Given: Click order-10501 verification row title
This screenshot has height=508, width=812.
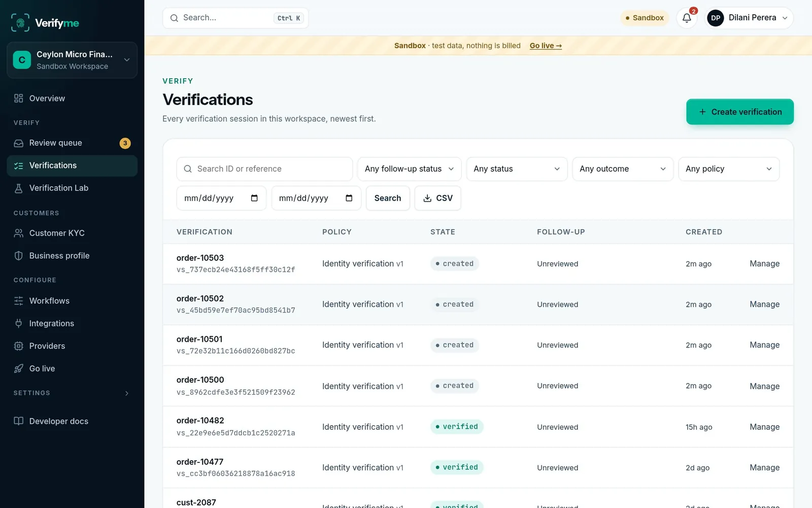Looking at the screenshot, I should coord(199,339).
